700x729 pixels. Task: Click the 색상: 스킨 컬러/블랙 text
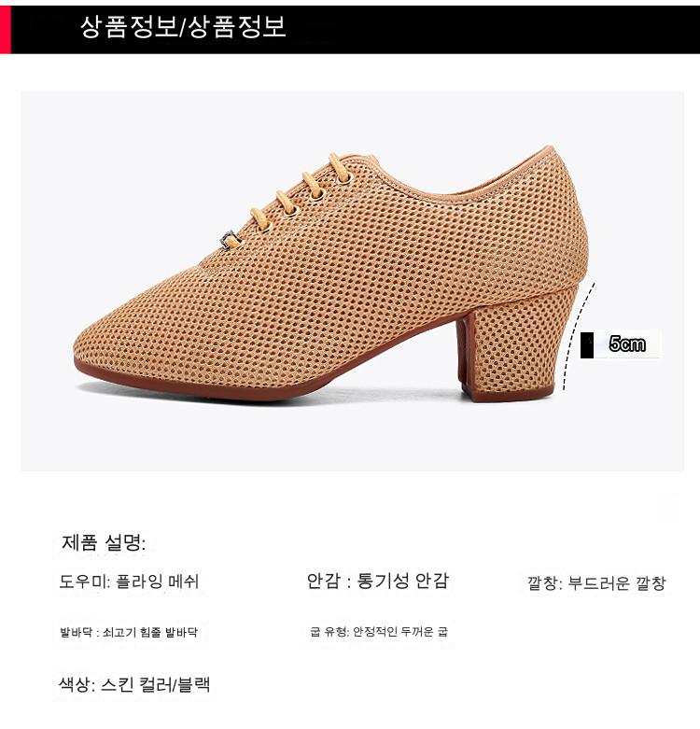(x=134, y=684)
